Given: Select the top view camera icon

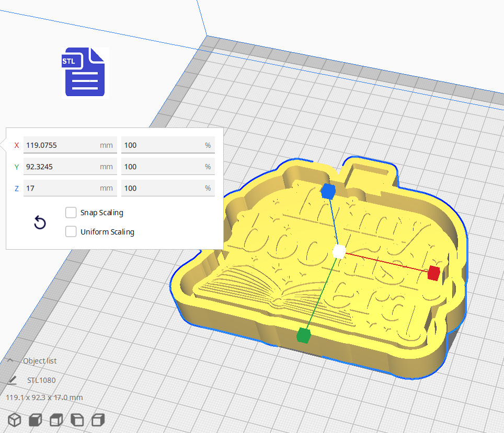Looking at the screenshot, I should [x=55, y=419].
